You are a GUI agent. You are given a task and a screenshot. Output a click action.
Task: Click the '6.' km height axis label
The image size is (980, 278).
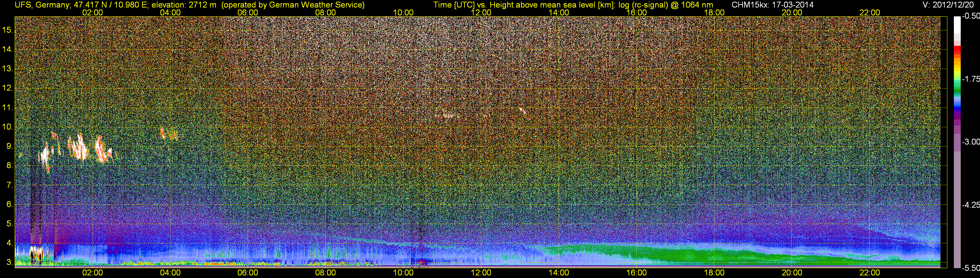pyautogui.click(x=10, y=204)
